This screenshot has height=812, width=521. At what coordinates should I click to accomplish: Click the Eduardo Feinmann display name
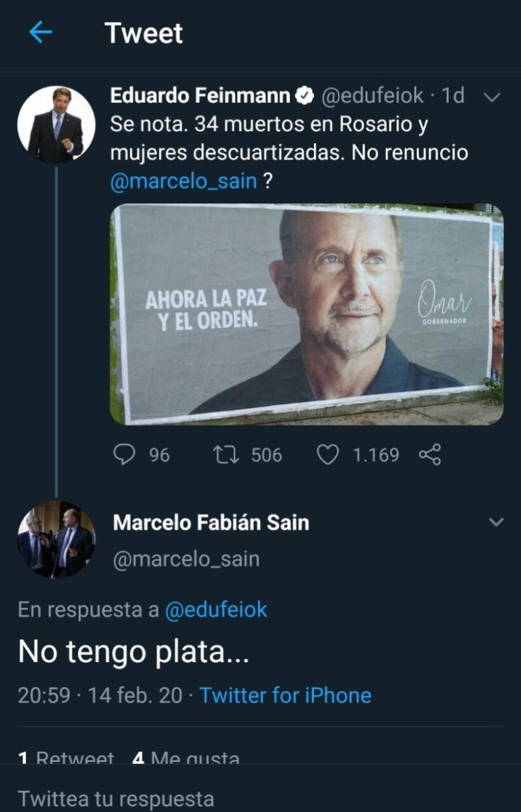pos(199,96)
